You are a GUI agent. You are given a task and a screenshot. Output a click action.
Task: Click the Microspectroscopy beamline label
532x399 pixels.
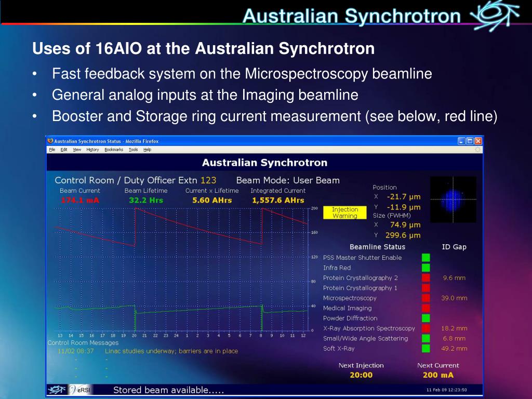tap(350, 298)
